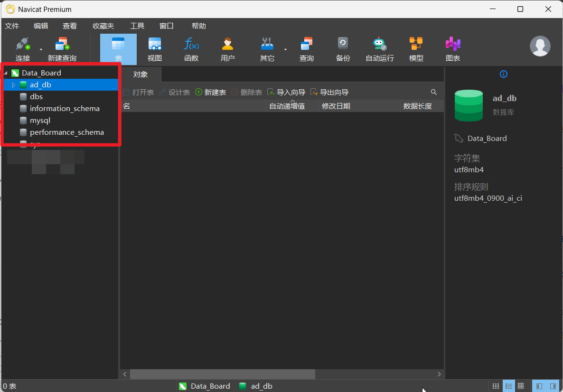The image size is (563, 392).
Task: Toggle the left navigation pane
Action: pyautogui.click(x=539, y=386)
